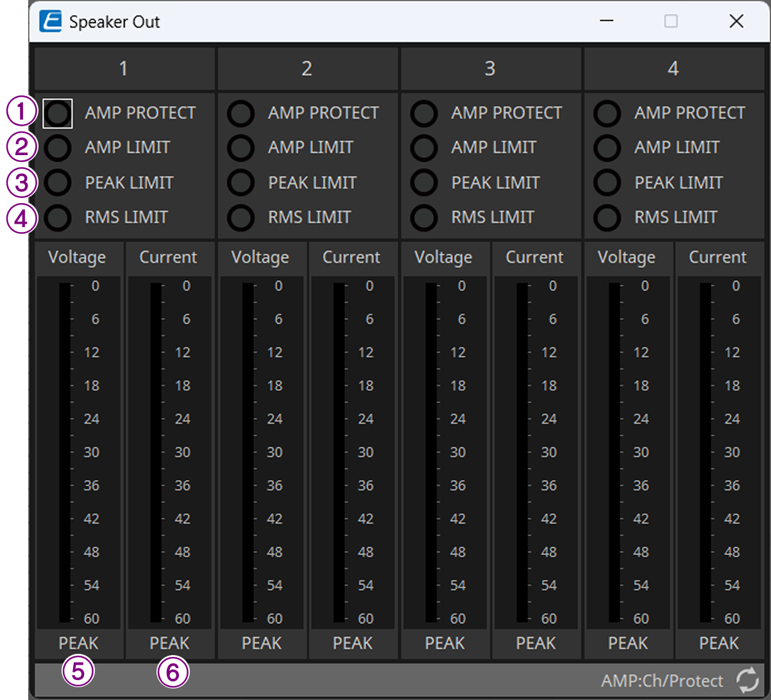Image resolution: width=771 pixels, height=700 pixels.
Task: Click channel 1 AMP PROTECT indicator
Action: click(58, 113)
